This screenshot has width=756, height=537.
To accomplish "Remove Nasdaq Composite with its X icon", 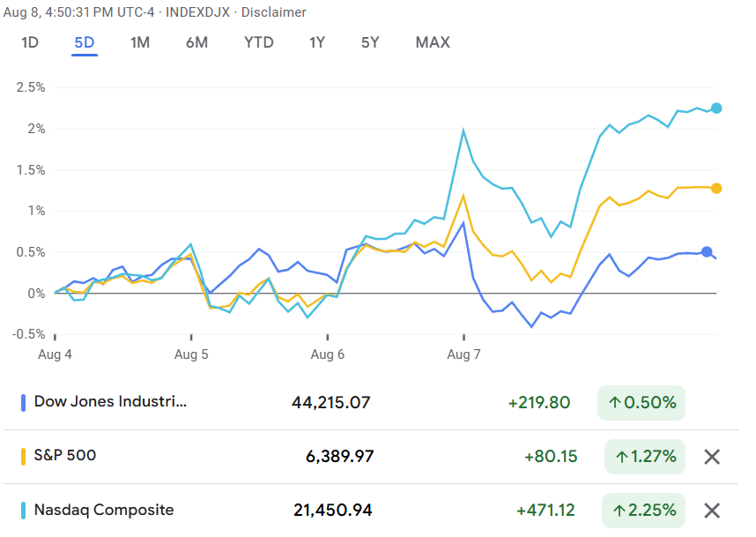I will pos(712,510).
